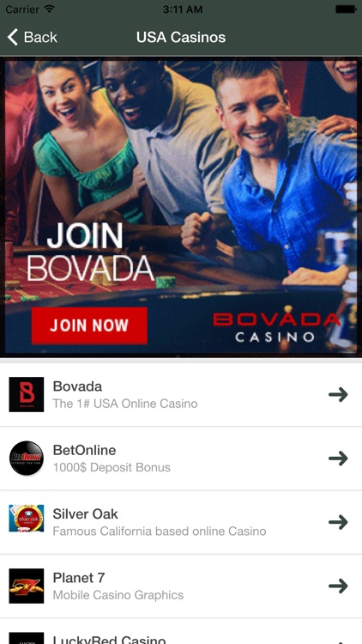This screenshot has height=644, width=362.
Task: Follow the Silver Oak right arrow
Action: coord(338,522)
